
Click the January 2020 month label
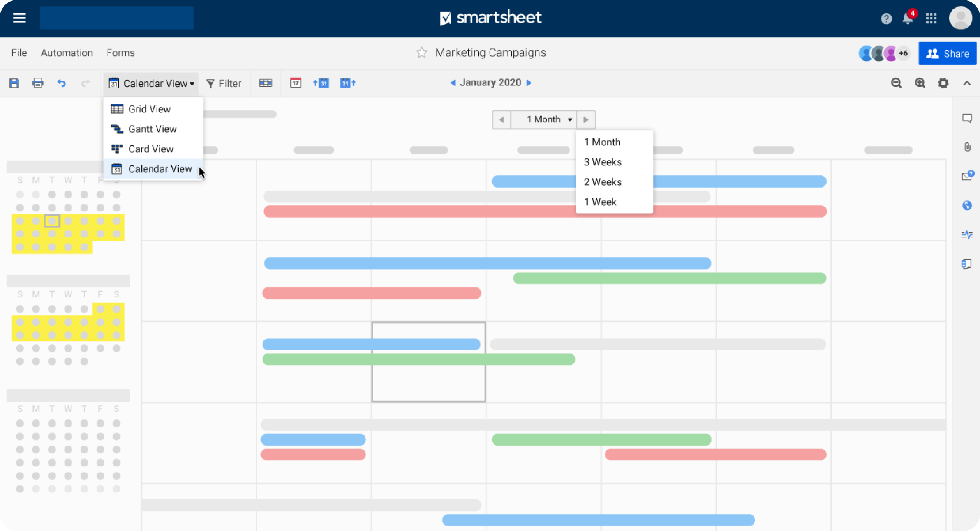tap(490, 83)
